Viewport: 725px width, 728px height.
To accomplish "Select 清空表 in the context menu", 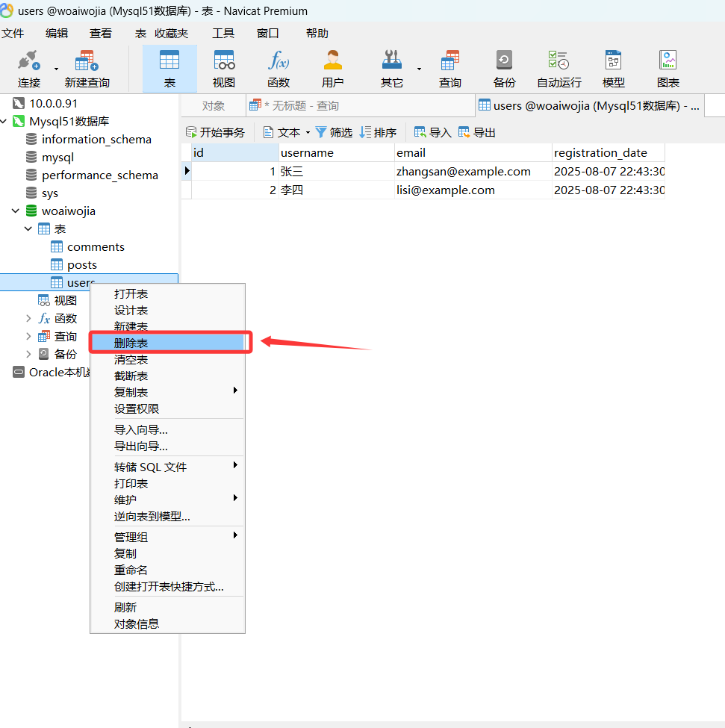I will pyautogui.click(x=131, y=360).
